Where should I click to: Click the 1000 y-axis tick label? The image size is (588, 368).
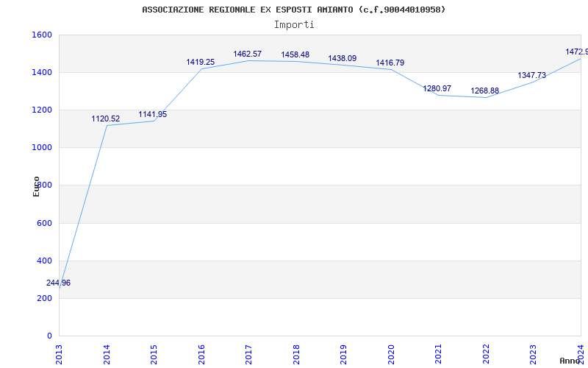click(42, 147)
